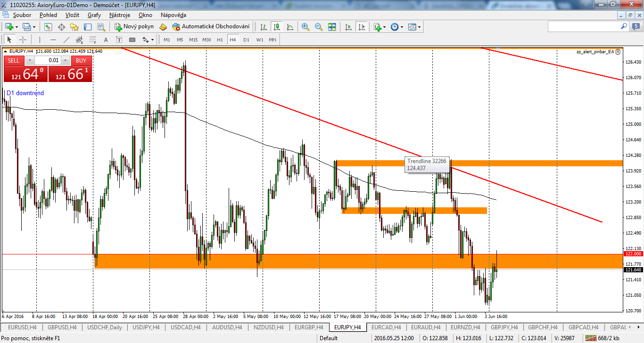Open the Market Watch window icon
The height and width of the screenshot is (343, 644).
point(48,27)
